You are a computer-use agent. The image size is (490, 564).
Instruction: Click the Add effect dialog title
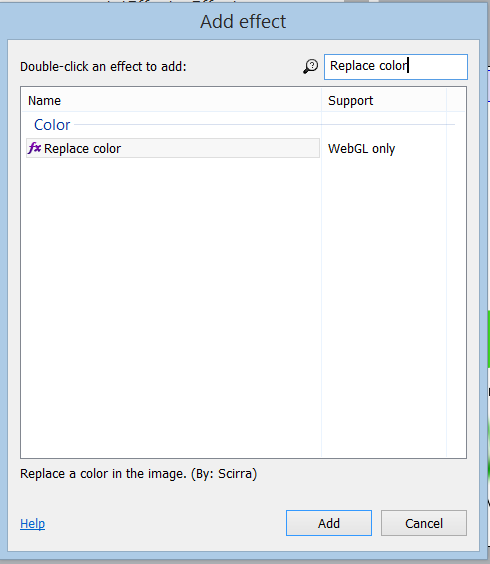click(243, 22)
